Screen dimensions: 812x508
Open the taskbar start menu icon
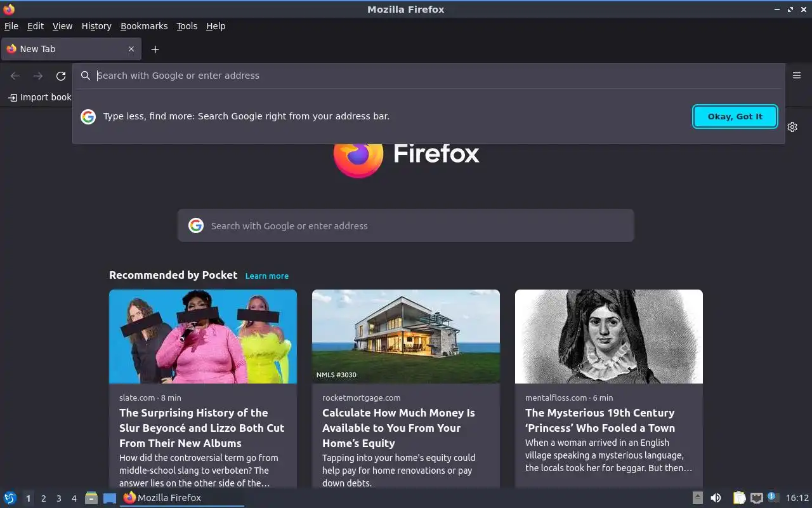point(10,498)
